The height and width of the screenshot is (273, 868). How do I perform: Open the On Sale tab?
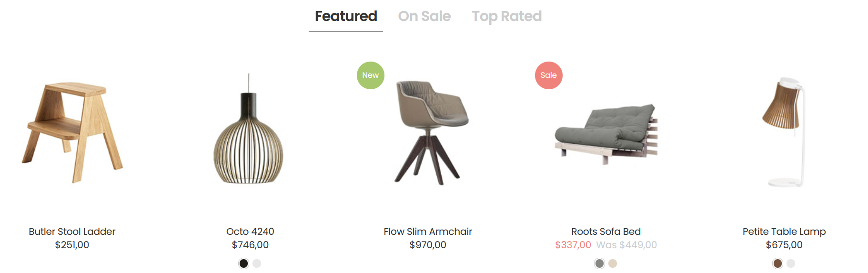tap(424, 16)
